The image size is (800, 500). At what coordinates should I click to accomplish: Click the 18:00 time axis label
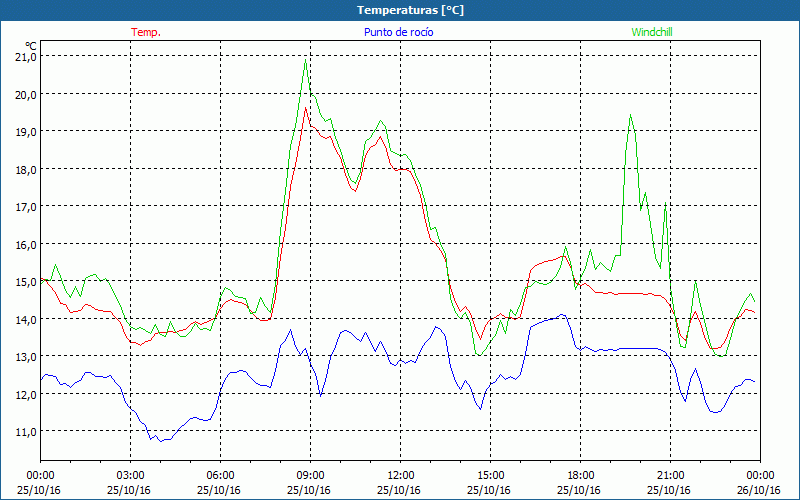[x=581, y=475]
